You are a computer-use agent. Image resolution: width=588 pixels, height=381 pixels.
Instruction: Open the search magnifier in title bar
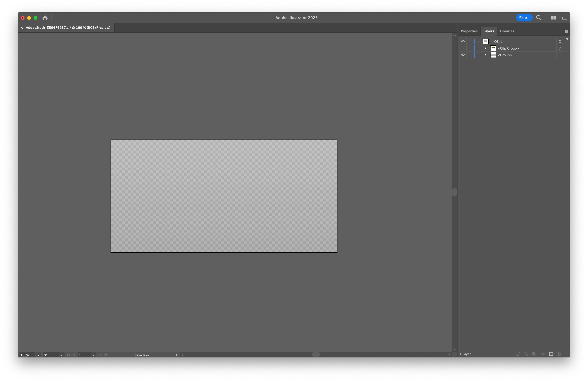click(539, 18)
